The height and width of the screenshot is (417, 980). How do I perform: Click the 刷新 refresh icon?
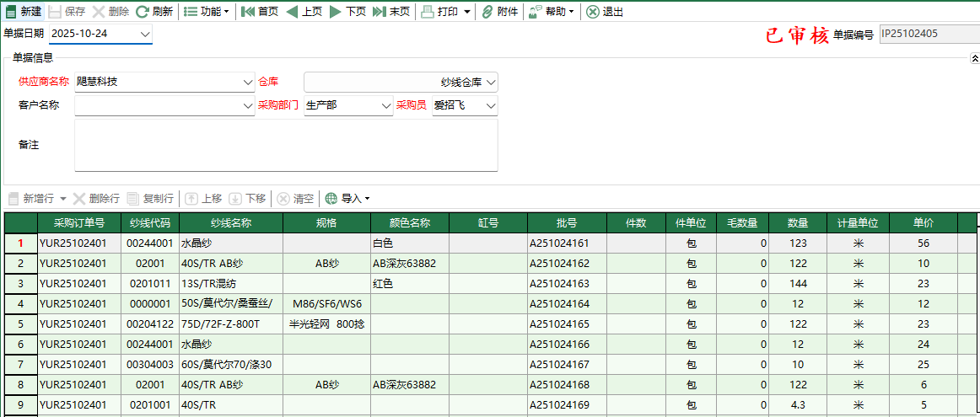142,11
